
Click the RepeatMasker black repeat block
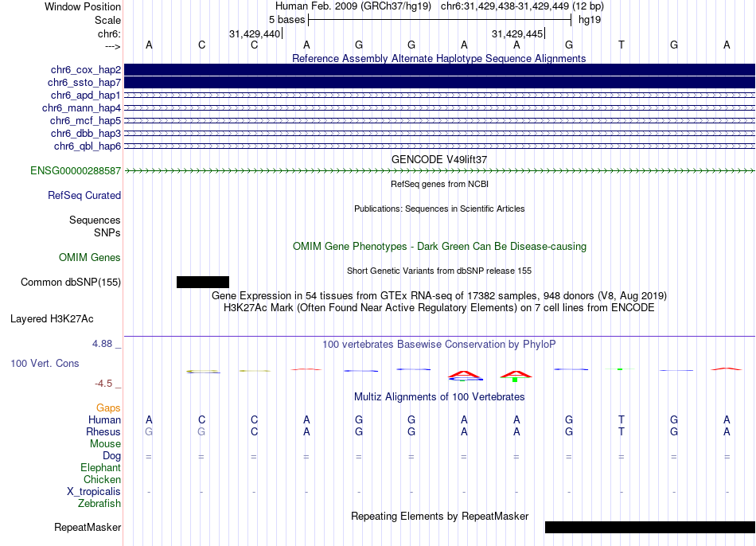coord(650,527)
